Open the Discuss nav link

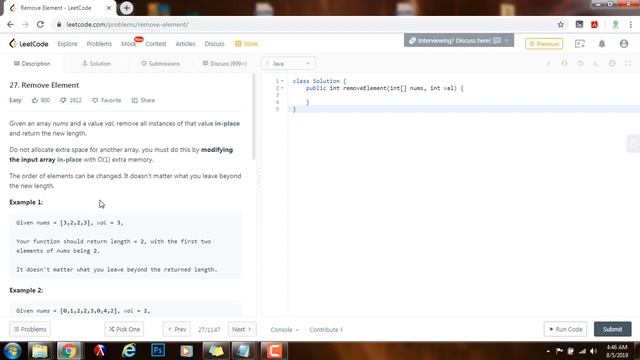click(x=214, y=44)
